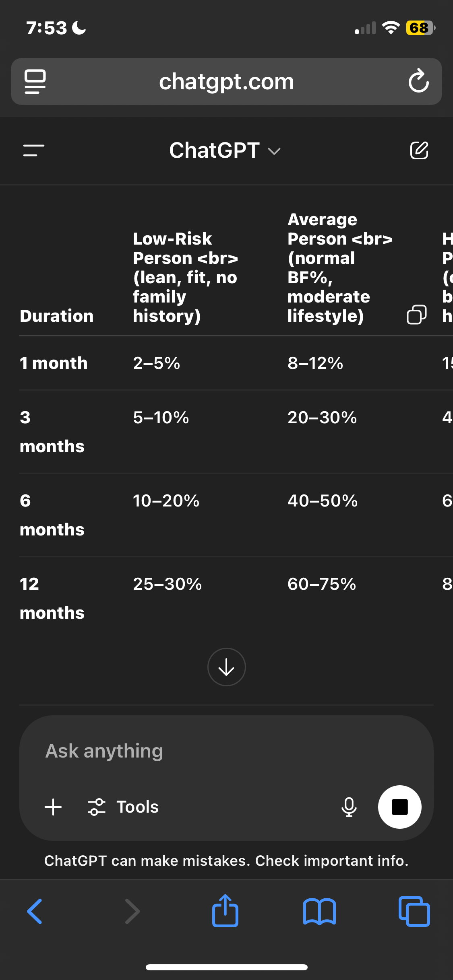The image size is (453, 980).
Task: Focus the Ask anything input field
Action: (x=226, y=751)
